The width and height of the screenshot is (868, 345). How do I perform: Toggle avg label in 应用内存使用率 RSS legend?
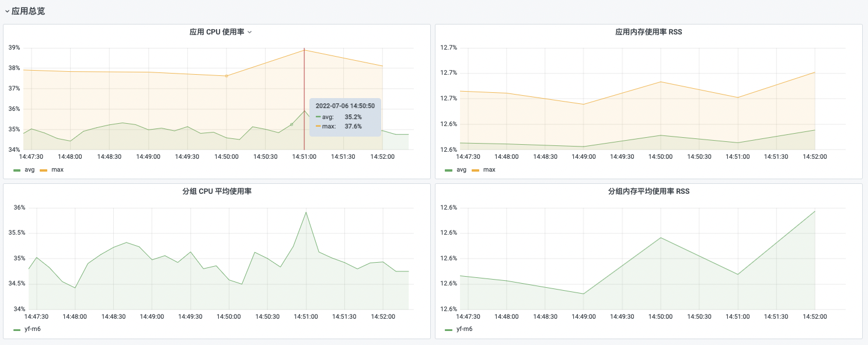461,170
